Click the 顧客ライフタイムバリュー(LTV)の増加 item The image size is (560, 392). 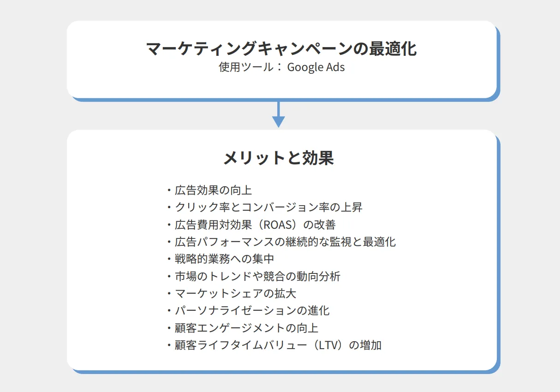click(x=274, y=345)
